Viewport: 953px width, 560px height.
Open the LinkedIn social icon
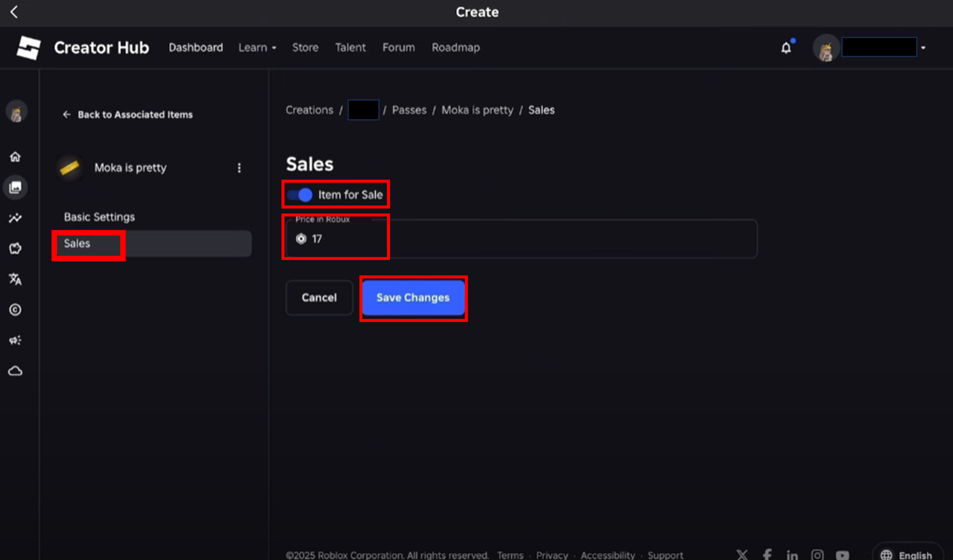pyautogui.click(x=792, y=555)
